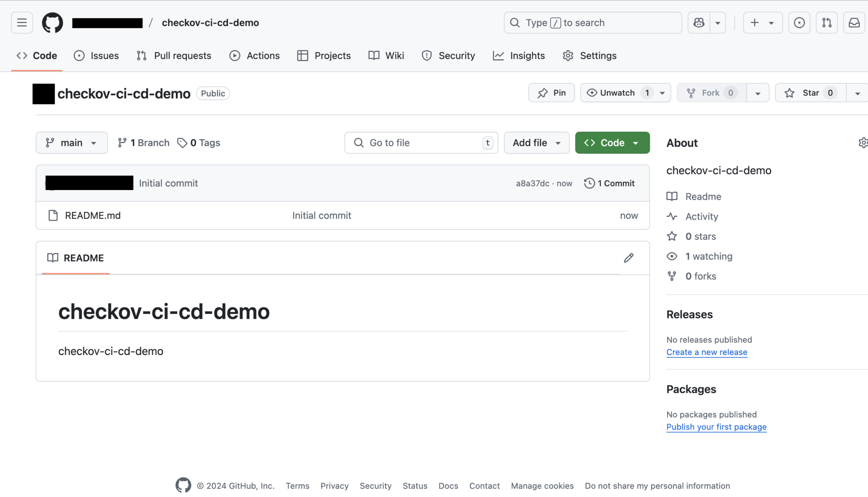The height and width of the screenshot is (497, 868).
Task: Open the Copilot icon in the header
Action: (698, 22)
